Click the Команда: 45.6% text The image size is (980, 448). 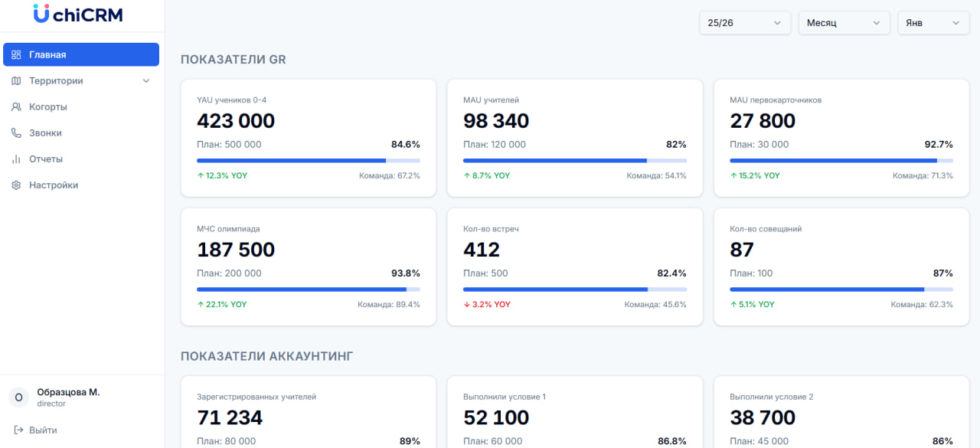tap(655, 304)
